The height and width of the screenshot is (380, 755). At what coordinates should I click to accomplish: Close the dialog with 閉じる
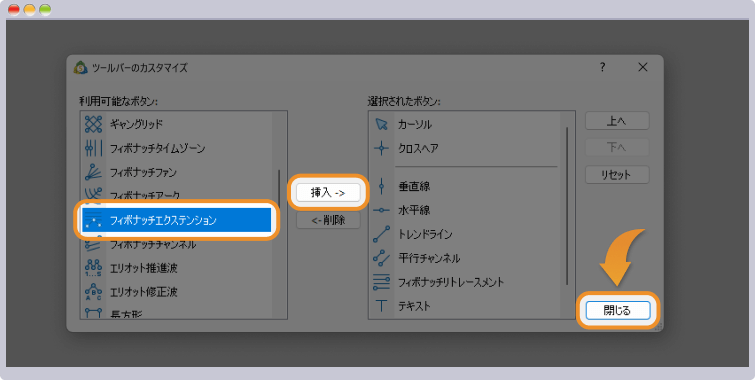click(618, 311)
